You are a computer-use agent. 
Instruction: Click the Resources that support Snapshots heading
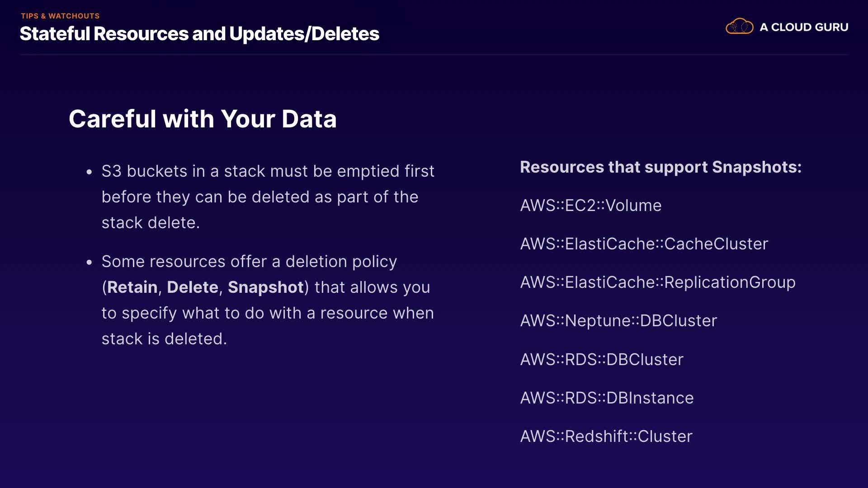point(660,167)
